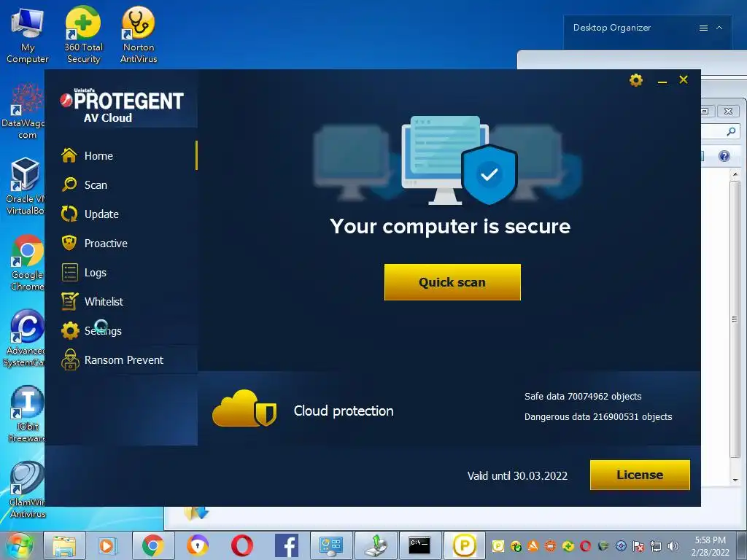The image size is (747, 560).
Task: Open the command prompt taskbar item
Action: 419,545
